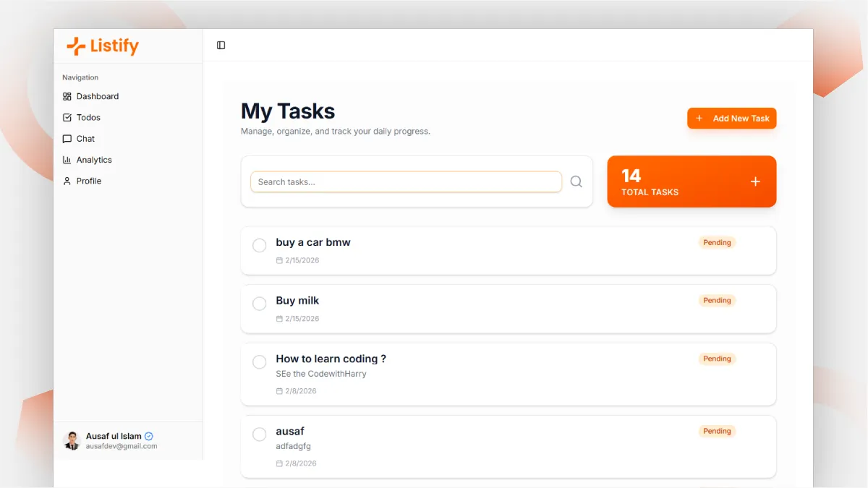This screenshot has width=868, height=488.
Task: Click the 2/8/2026 date on ausaf task
Action: pyautogui.click(x=301, y=463)
